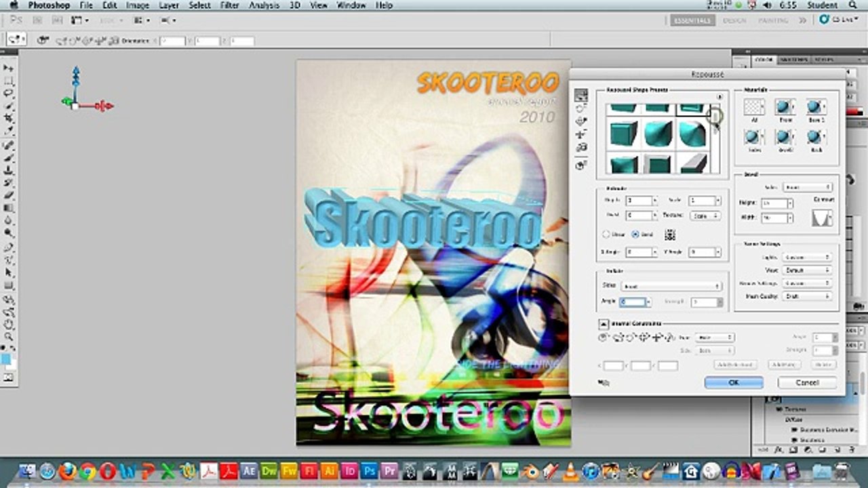
Task: Open the 3D menu
Action: 295,5
